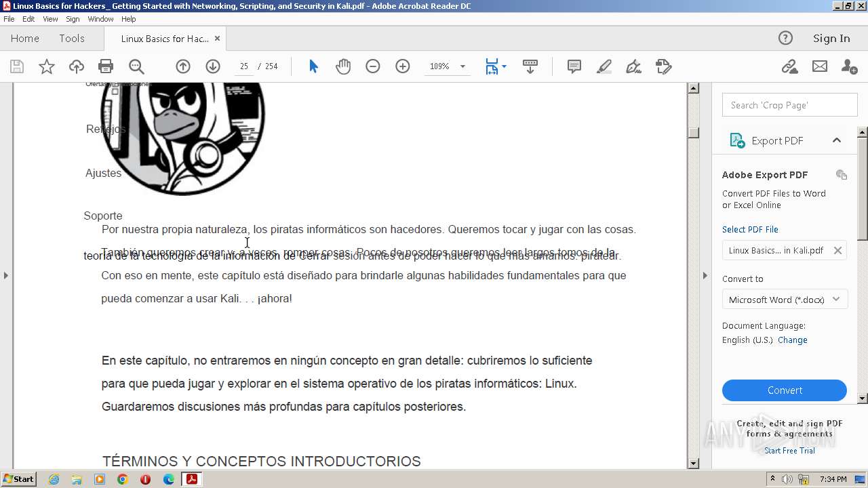
Task: Open the Find text magnifier tool
Action: 136,66
